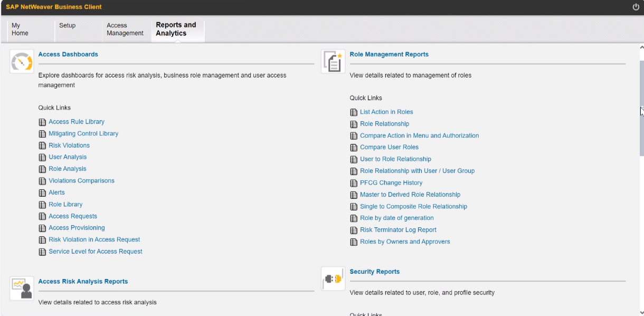Click the scroll down arrow on scrollbar

(641, 311)
